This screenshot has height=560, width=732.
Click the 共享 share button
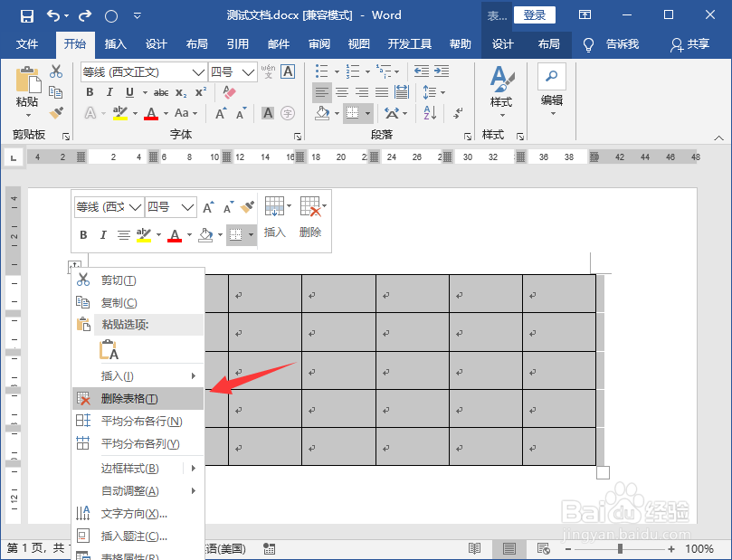[690, 44]
